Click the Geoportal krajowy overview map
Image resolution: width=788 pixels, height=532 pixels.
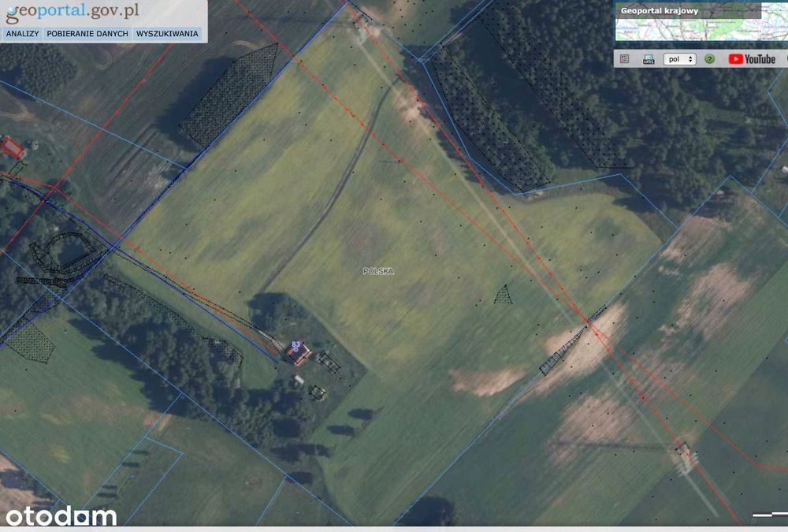tap(701, 21)
